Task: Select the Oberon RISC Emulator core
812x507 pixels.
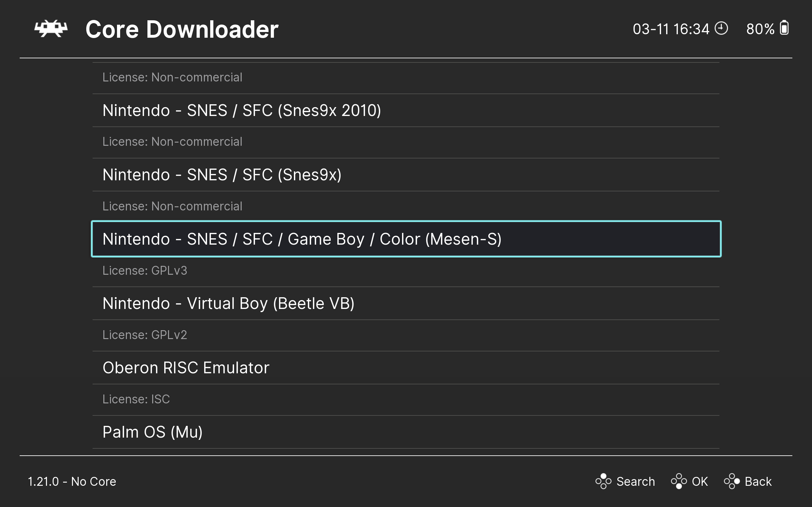Action: point(186,368)
